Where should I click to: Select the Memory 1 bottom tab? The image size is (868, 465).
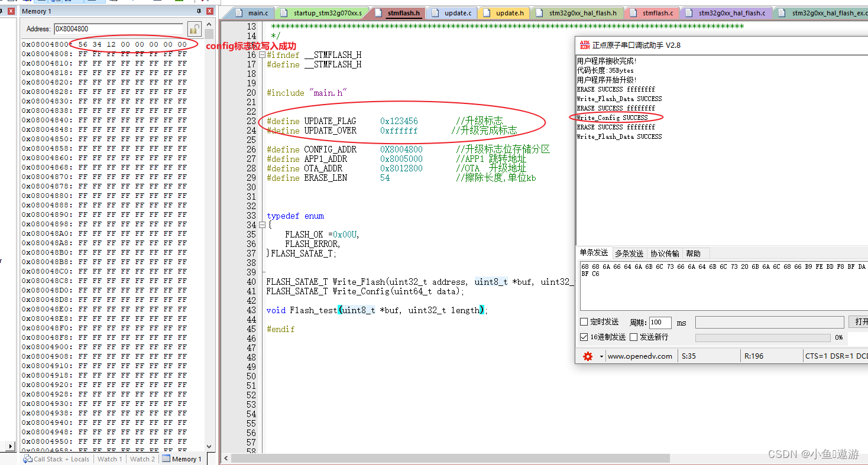182,459
